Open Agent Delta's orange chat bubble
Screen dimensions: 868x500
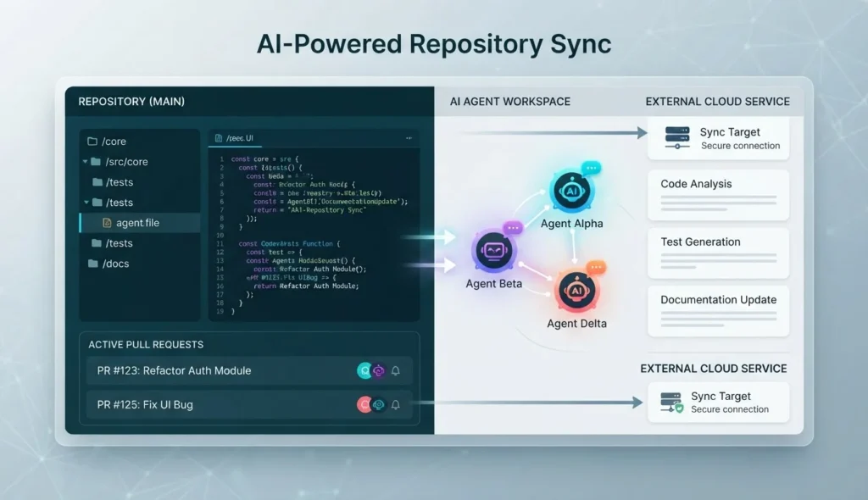point(596,268)
